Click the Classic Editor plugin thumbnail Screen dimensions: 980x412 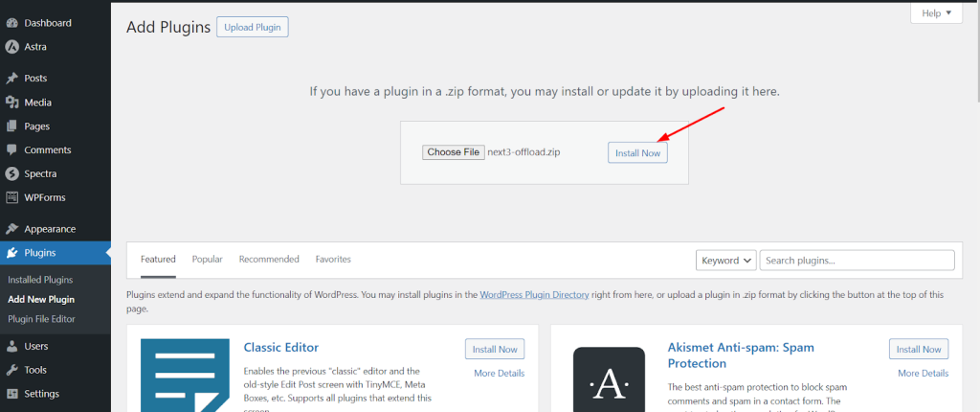click(187, 376)
